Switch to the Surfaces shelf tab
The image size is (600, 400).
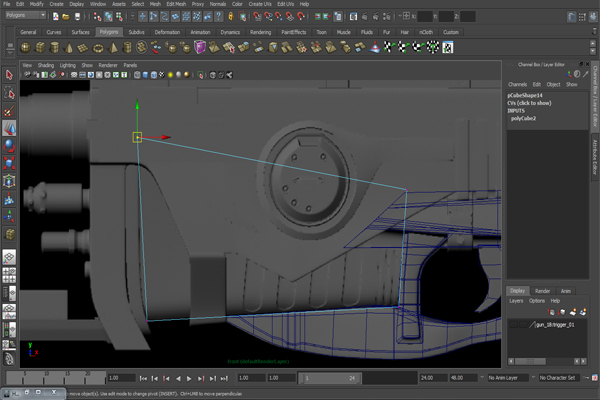coord(80,32)
